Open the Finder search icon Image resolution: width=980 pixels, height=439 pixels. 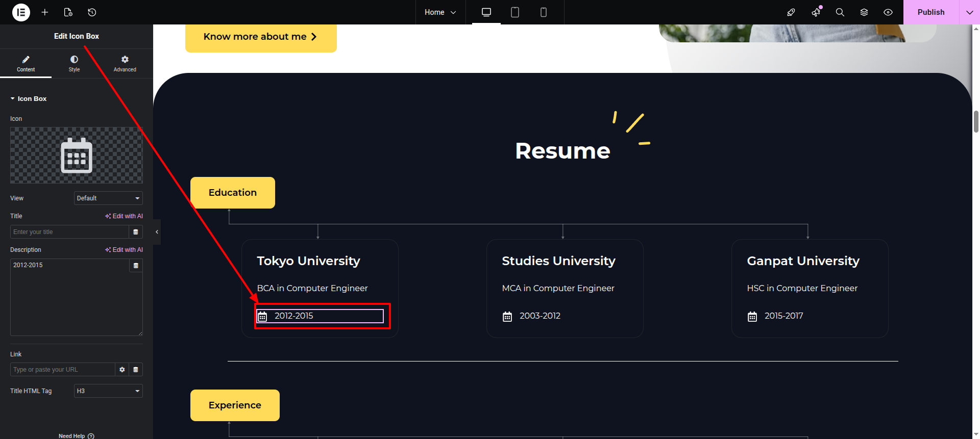point(840,12)
